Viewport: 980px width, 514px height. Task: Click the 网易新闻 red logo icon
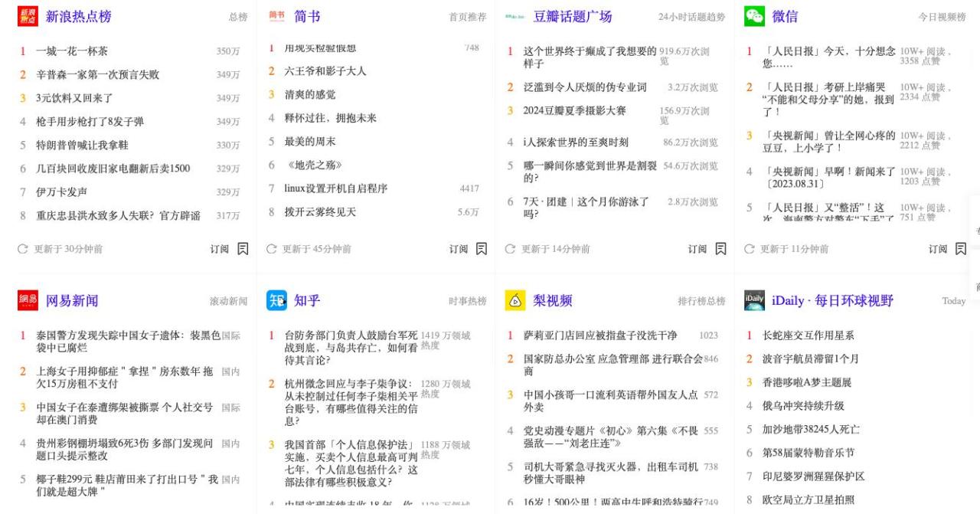27,300
